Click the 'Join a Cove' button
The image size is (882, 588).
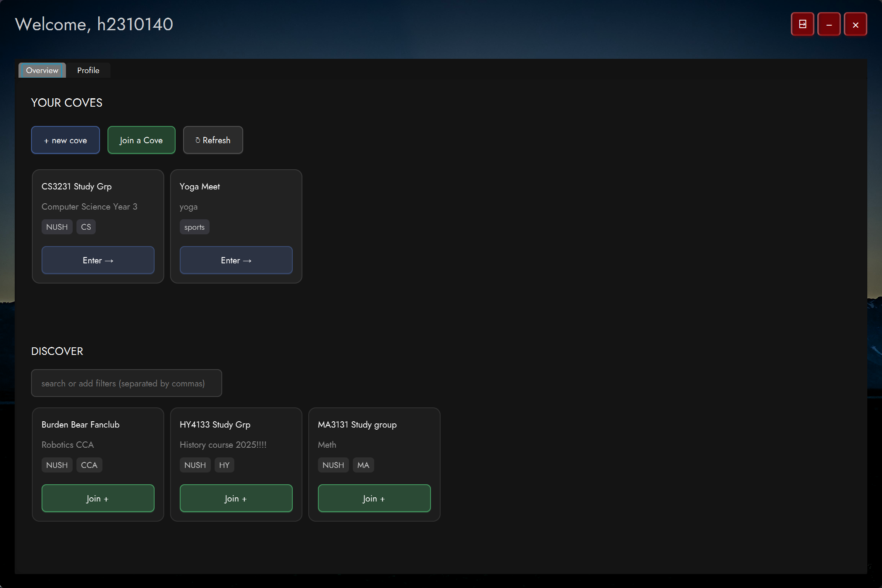141,140
